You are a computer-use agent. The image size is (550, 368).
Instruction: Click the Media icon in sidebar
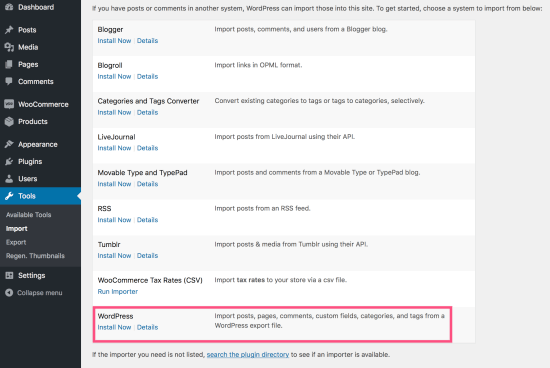[9, 47]
